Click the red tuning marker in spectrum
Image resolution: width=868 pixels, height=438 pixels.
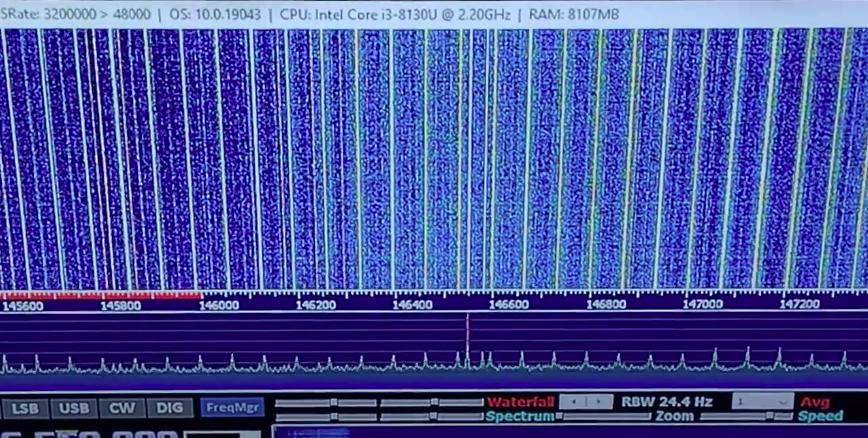click(x=467, y=340)
